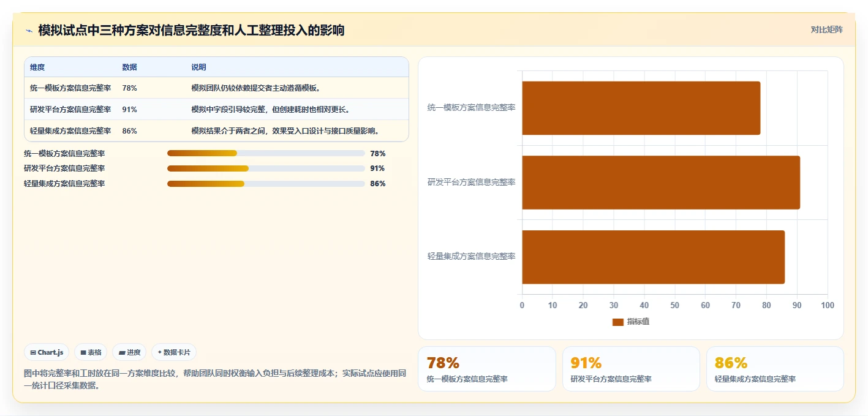Viewport: 868px width, 416px height.
Task: Click the x-axis tick 50
Action: tap(674, 305)
